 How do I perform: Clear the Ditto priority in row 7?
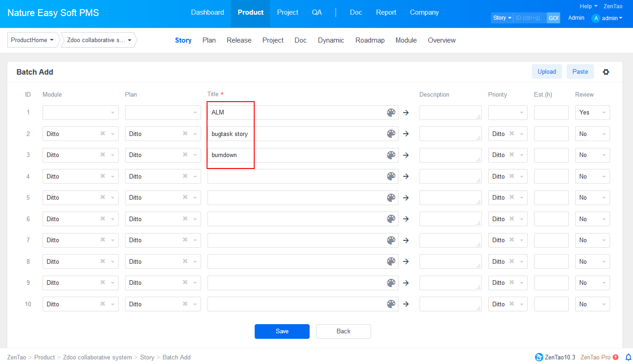[x=512, y=240]
